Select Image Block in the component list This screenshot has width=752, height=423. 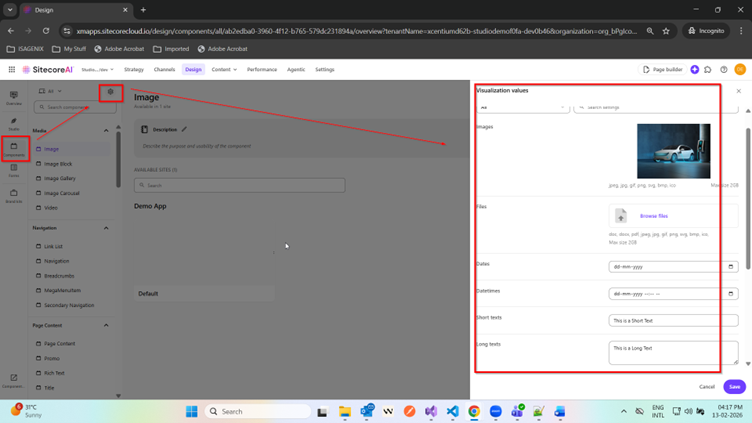(58, 164)
